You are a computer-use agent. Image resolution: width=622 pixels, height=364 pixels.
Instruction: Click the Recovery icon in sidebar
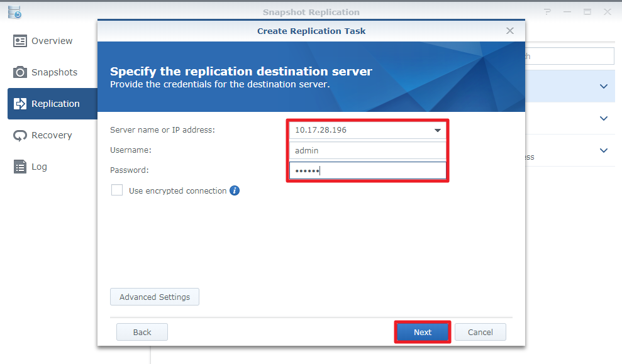point(20,135)
